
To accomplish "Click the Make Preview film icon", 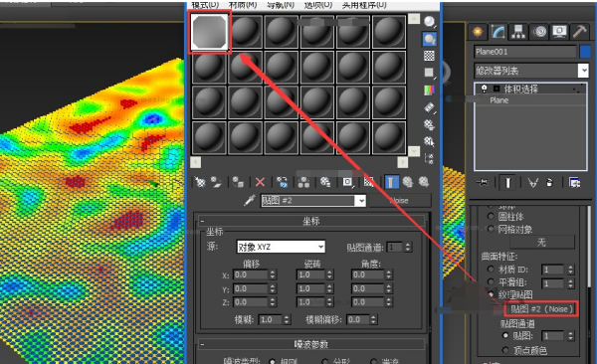I will (x=430, y=107).
